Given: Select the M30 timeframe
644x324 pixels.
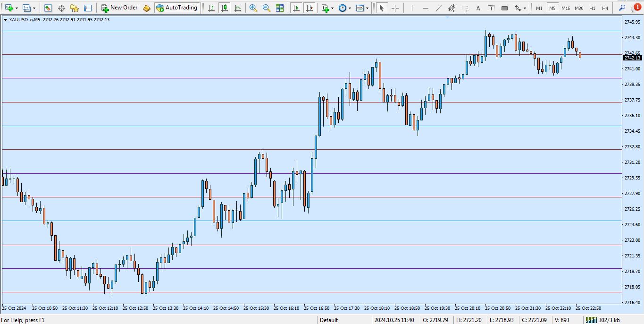Looking at the screenshot, I should tap(579, 8).
